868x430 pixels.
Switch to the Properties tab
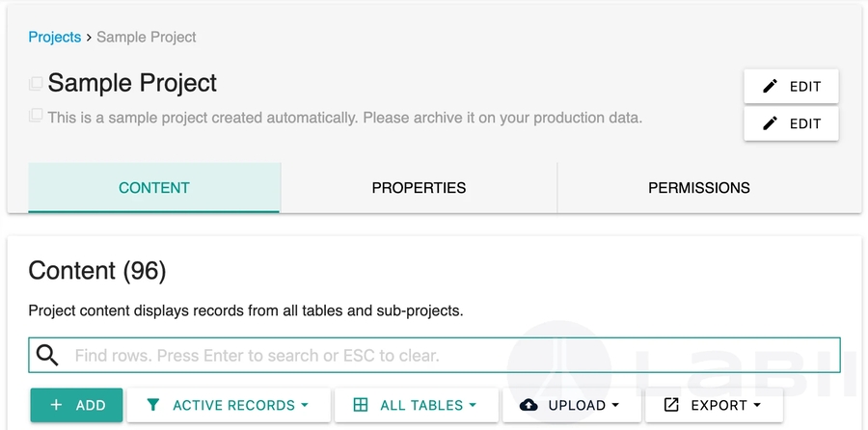click(419, 188)
